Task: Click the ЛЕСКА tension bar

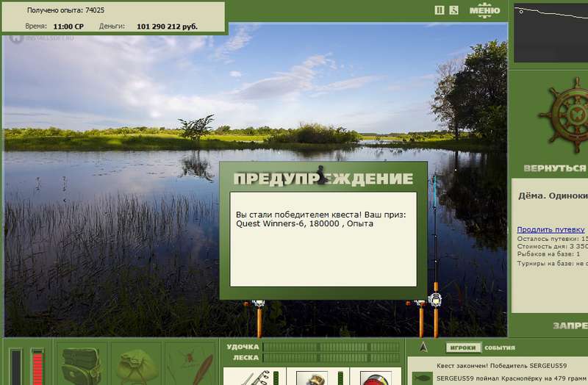Action: (x=331, y=358)
